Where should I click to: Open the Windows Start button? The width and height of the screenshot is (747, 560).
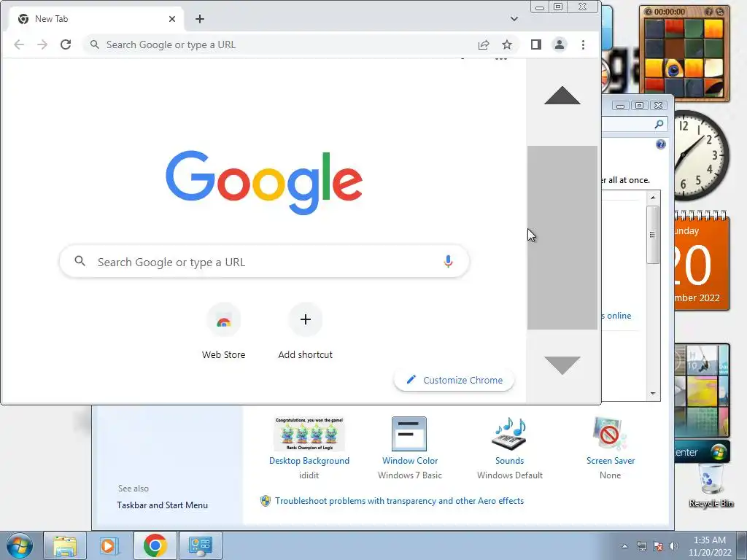pos(20,545)
